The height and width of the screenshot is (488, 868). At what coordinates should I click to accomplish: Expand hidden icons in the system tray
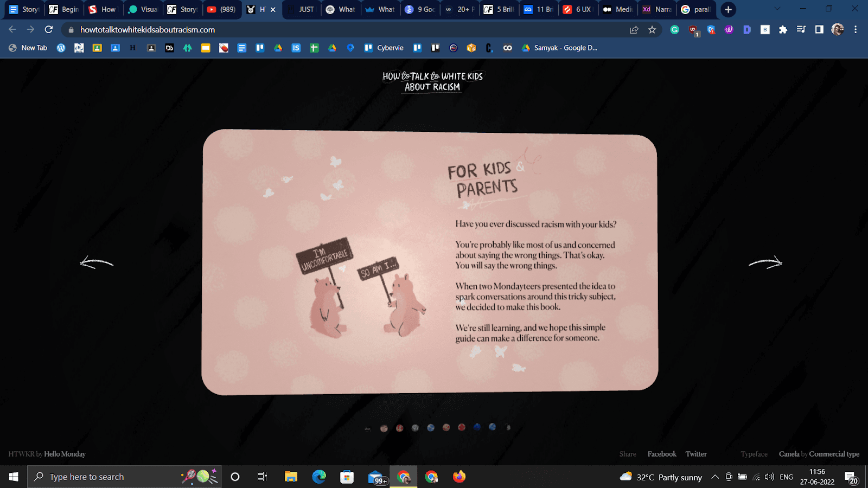(714, 477)
